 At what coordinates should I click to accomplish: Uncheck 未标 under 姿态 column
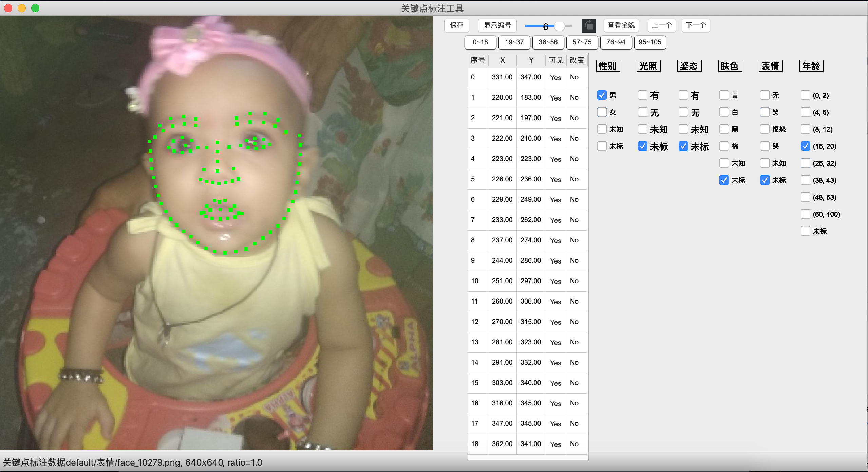(x=683, y=146)
